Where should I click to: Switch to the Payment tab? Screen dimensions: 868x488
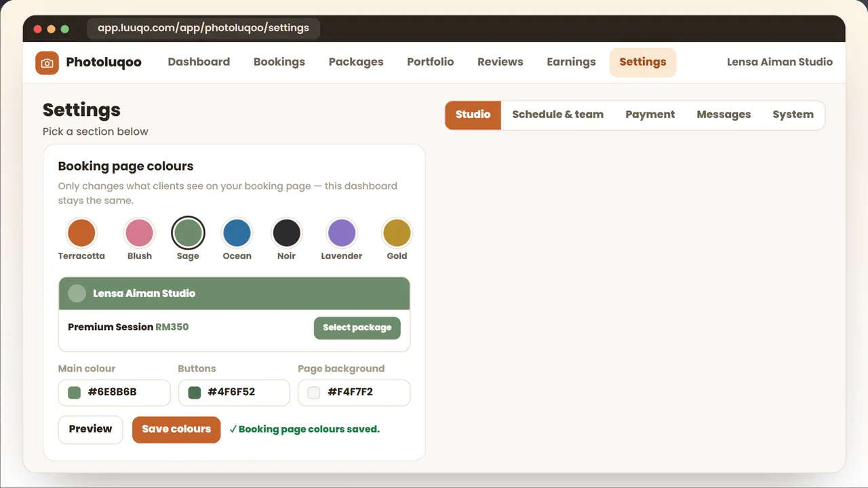pos(650,115)
